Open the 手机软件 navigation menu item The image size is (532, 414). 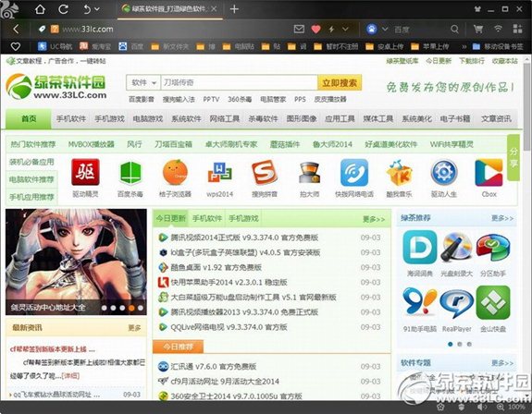click(x=71, y=118)
